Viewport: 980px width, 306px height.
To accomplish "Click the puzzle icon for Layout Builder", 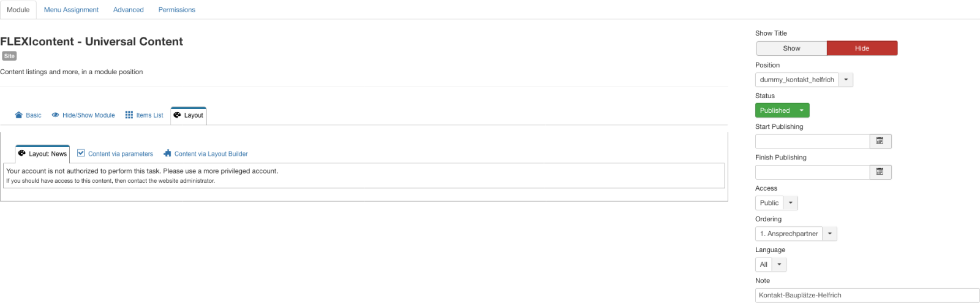I will (167, 153).
